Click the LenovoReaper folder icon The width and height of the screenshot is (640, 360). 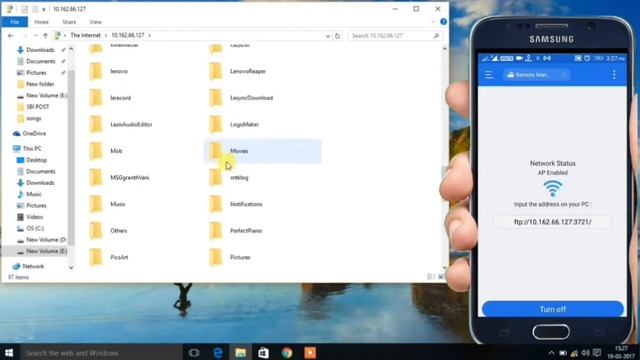[x=216, y=71]
